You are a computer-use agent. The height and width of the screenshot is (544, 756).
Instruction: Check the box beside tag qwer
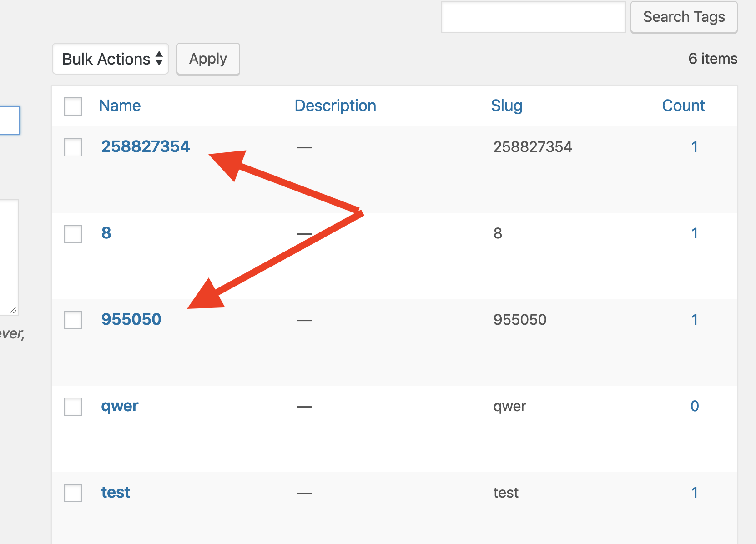tap(73, 407)
